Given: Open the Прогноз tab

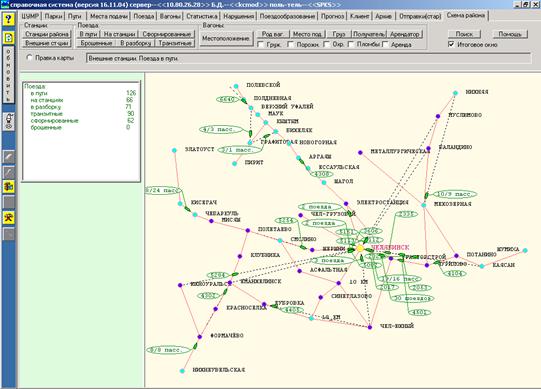Looking at the screenshot, I should click(333, 16).
